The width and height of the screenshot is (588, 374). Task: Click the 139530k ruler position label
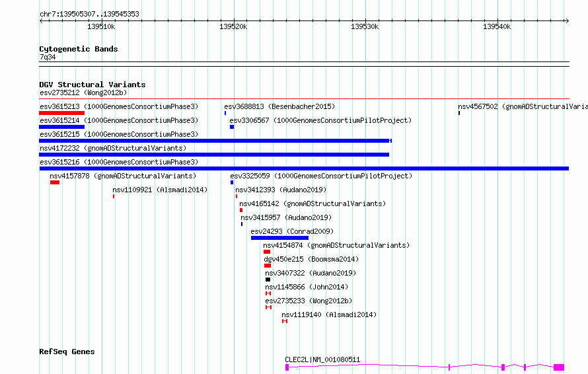[365, 26]
